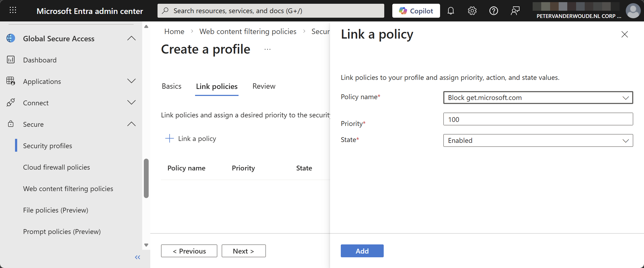Open the feedback person icon
The height and width of the screenshot is (268, 644).
(515, 11)
